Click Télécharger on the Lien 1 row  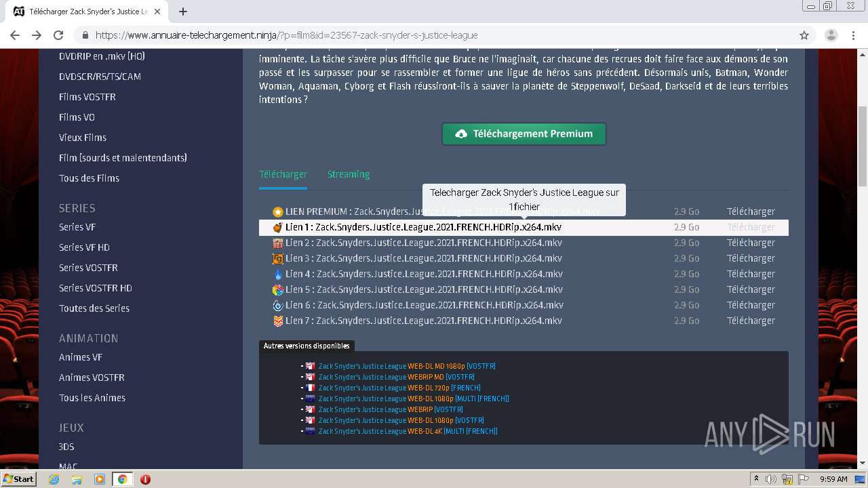(751, 227)
